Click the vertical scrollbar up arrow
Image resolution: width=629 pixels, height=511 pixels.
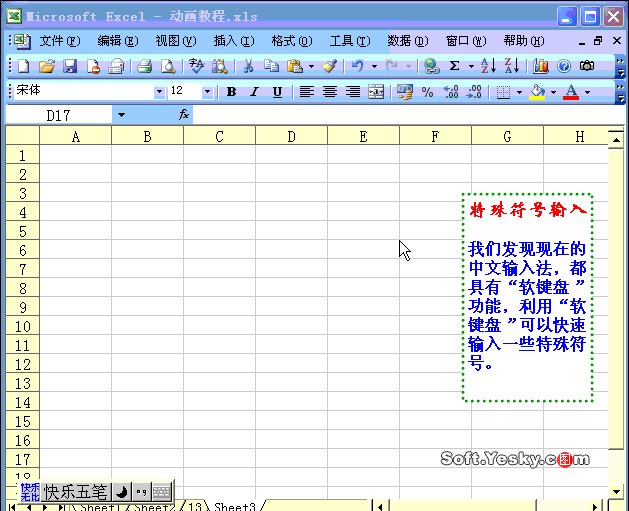point(616,140)
